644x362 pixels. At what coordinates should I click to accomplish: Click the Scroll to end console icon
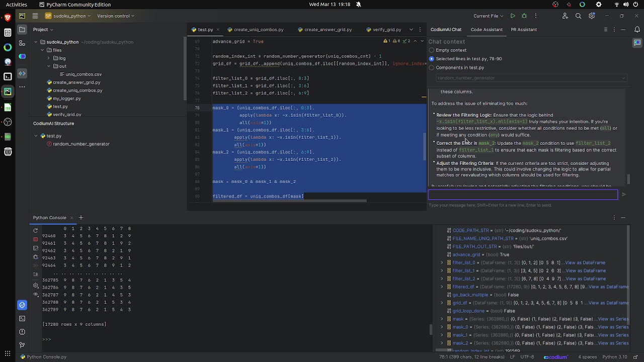pyautogui.click(x=35, y=275)
